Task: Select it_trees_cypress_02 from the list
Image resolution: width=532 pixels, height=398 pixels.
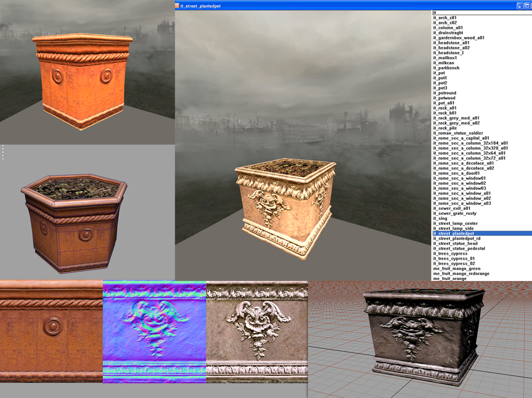Action: click(x=454, y=264)
